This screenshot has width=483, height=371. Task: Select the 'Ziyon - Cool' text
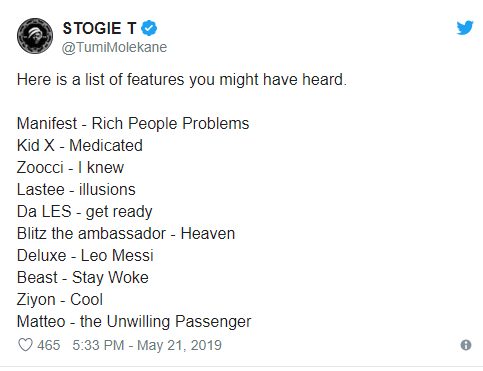pos(60,300)
